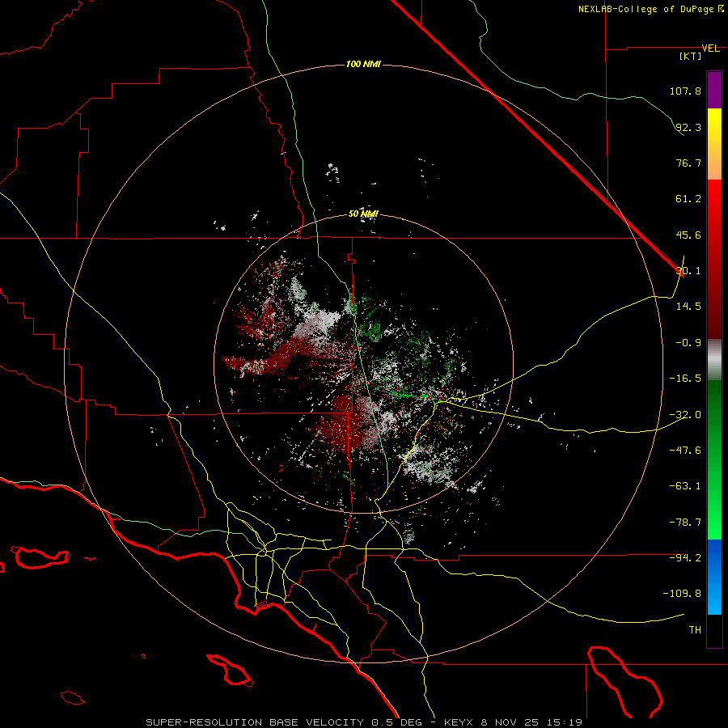The height and width of the screenshot is (728, 728).
Task: Click the purple segment of the velocity color bar
Action: (714, 90)
